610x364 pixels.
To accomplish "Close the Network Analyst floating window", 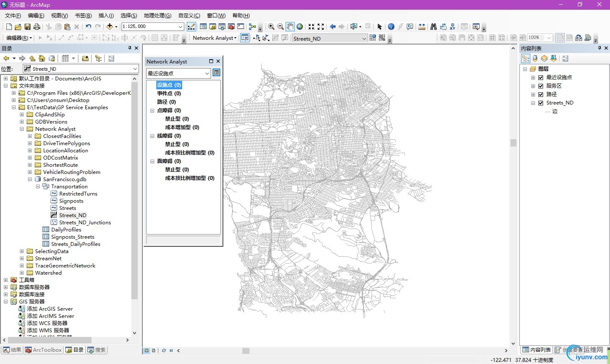I will click(x=218, y=61).
